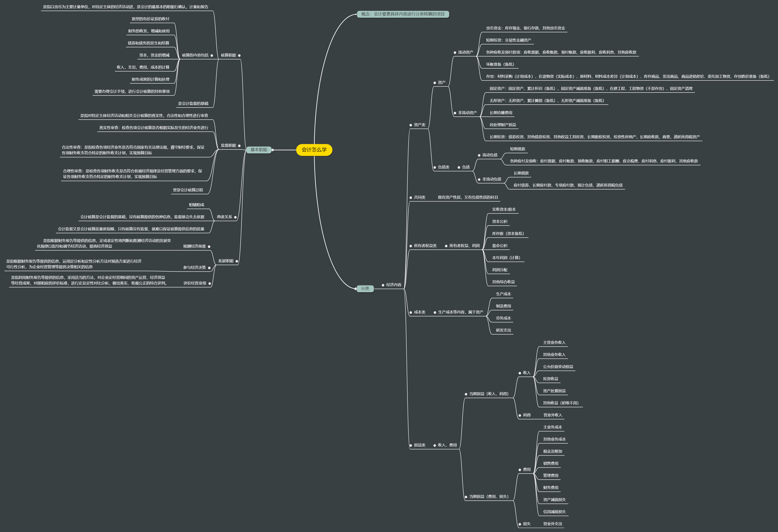The image size is (778, 532).
Task: Collapse 当期损益(收入、利得) using its dot
Action: pyautogui.click(x=466, y=394)
